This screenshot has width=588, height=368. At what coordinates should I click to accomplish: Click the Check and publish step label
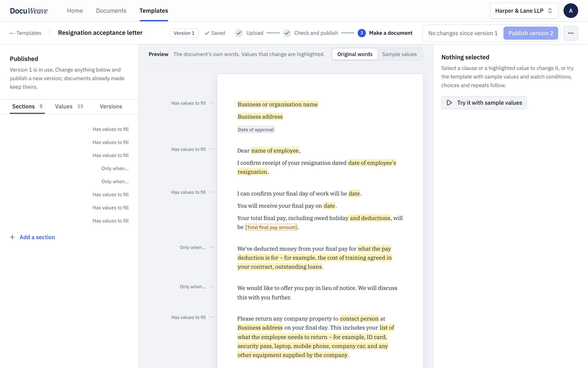[316, 33]
